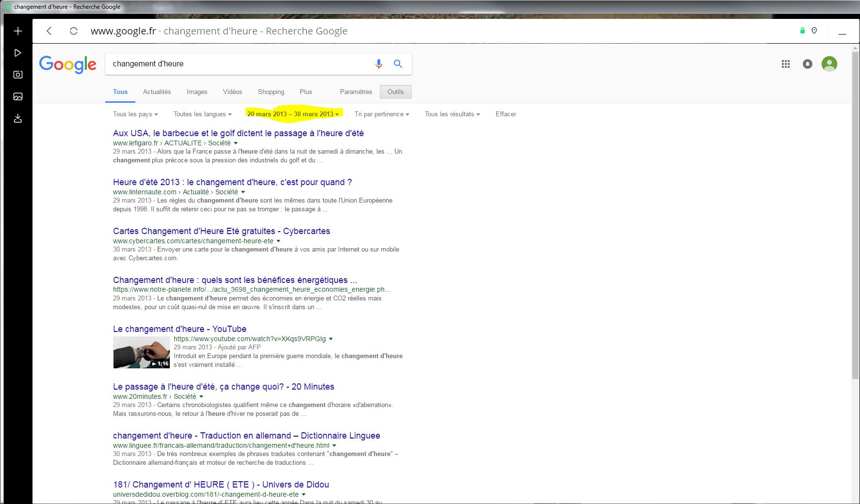
Task: Expand the 'Tri par pertinence' dropdown
Action: (x=382, y=114)
